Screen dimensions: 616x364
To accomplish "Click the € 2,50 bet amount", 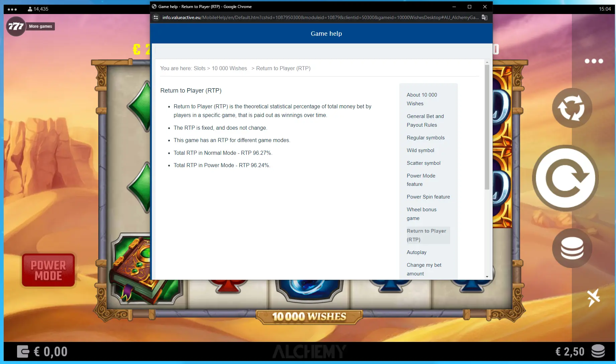I will (x=570, y=352).
